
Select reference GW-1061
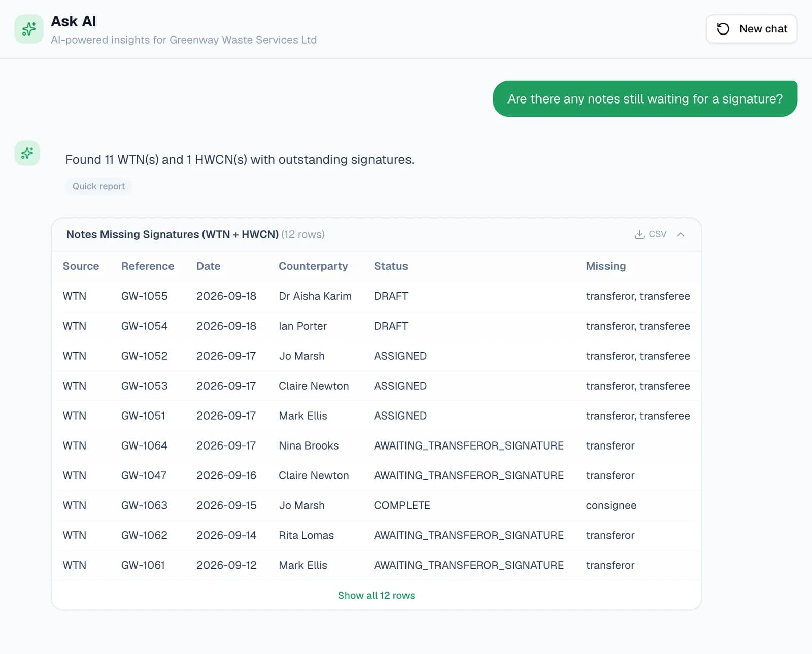(143, 566)
